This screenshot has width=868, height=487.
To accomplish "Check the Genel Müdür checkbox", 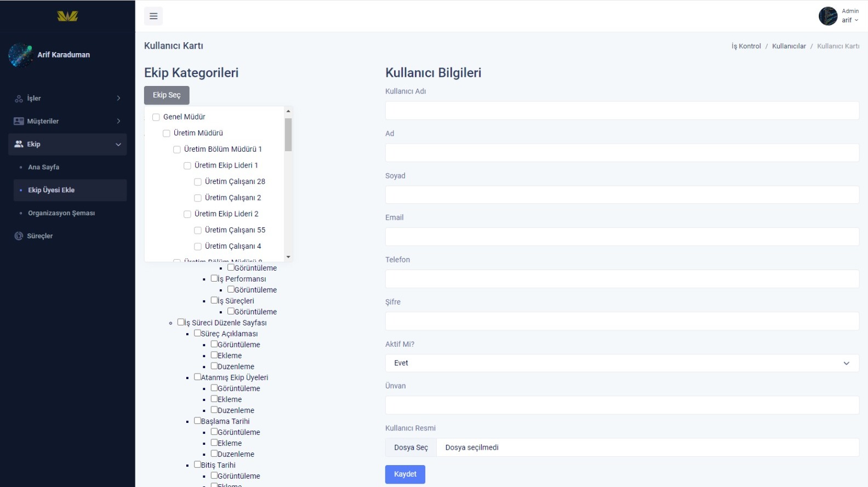I will click(156, 117).
